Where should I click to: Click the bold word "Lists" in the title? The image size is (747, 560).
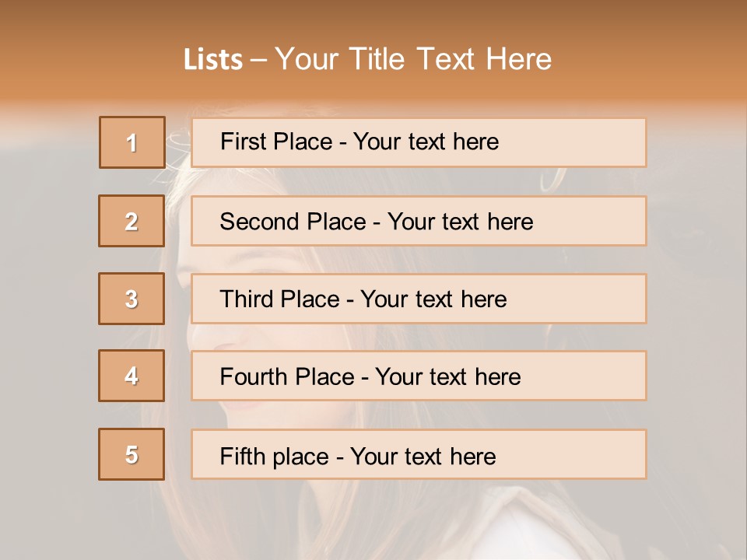click(212, 60)
